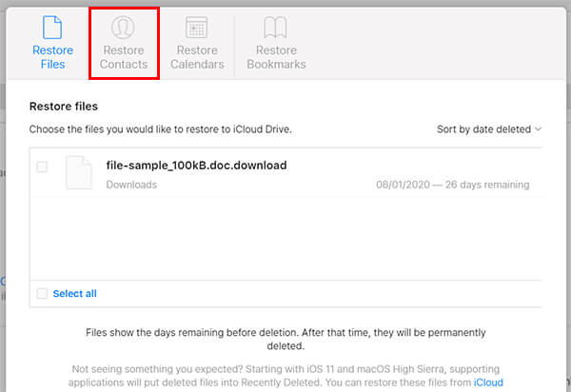Open the Sort by date deleted dropdown

coord(489,129)
